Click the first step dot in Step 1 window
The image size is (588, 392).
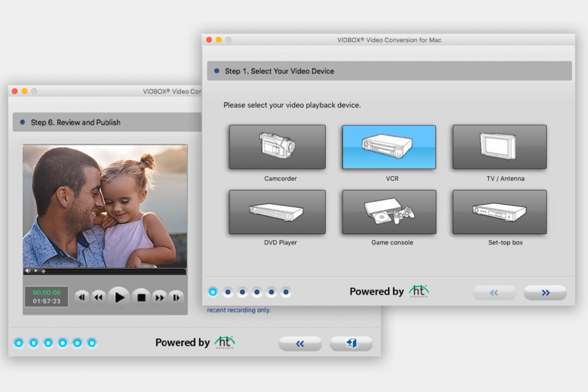pos(213,292)
